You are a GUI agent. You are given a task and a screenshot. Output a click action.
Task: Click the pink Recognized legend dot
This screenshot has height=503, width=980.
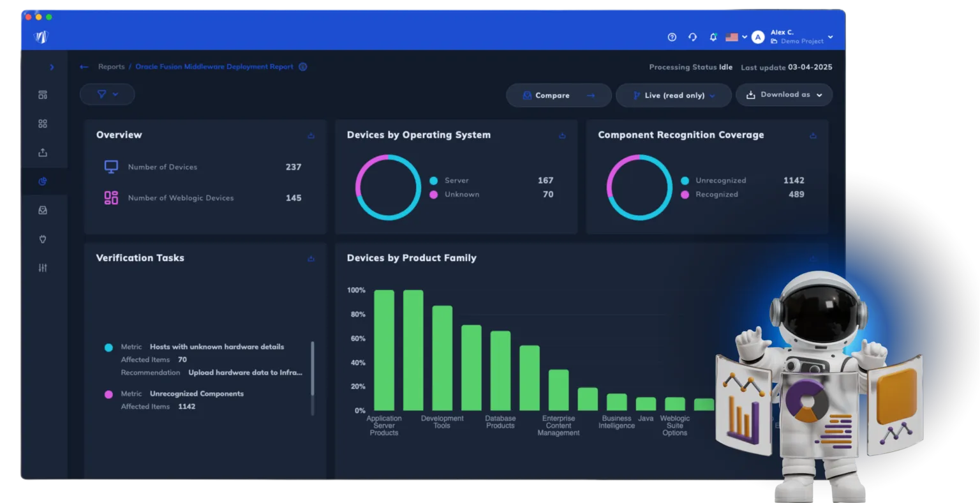[x=685, y=195]
